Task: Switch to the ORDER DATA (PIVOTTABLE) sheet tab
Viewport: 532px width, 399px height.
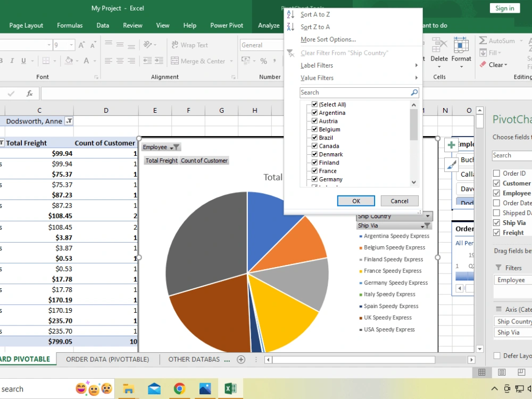Action: pyautogui.click(x=107, y=359)
